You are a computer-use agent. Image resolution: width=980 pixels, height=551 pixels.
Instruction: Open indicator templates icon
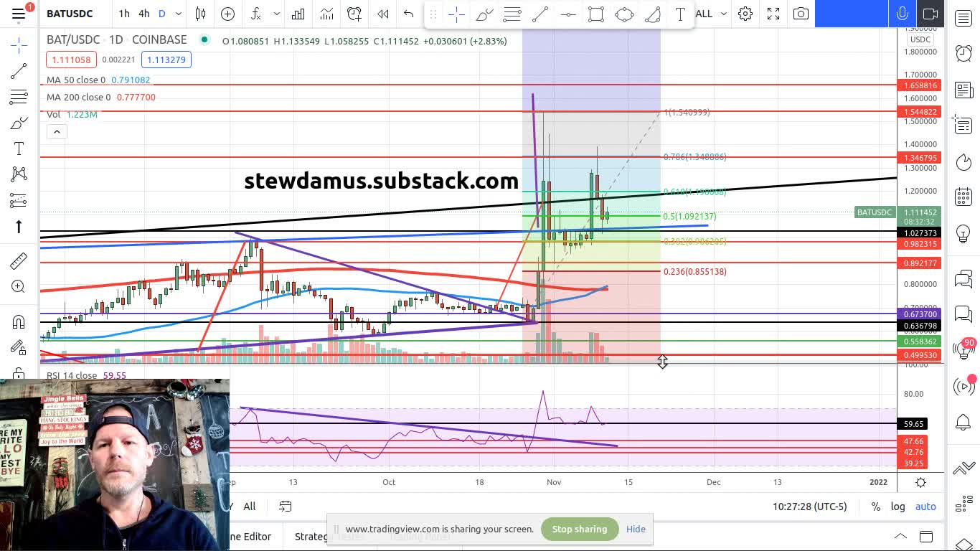pos(326,14)
